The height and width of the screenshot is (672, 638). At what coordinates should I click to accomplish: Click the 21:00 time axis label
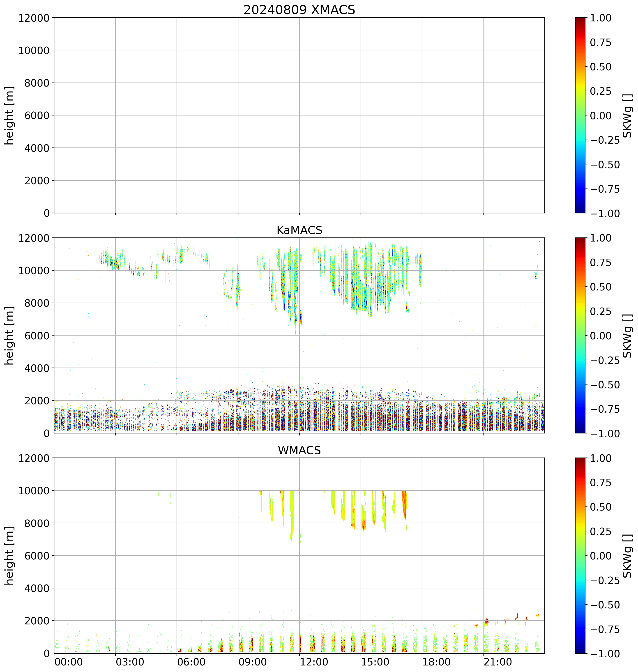[x=498, y=662]
